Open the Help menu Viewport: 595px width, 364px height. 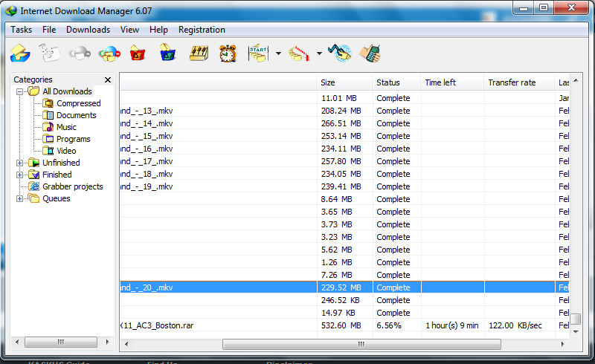point(158,30)
